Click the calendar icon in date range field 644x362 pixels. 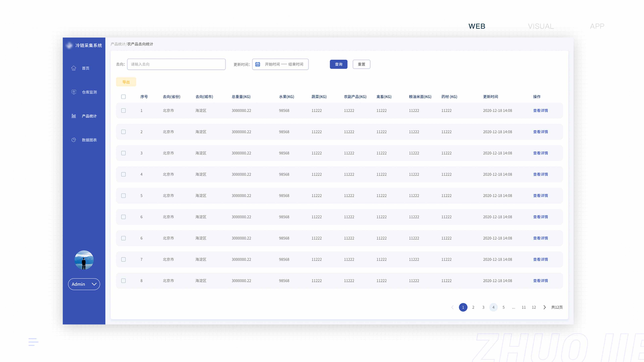(x=257, y=64)
